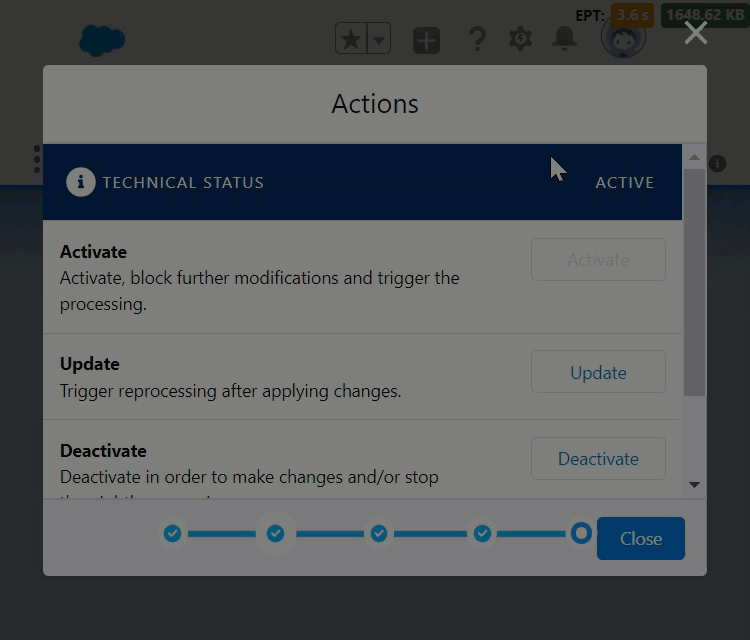The width and height of the screenshot is (750, 640).
Task: Select the final current progress step
Action: [581, 534]
